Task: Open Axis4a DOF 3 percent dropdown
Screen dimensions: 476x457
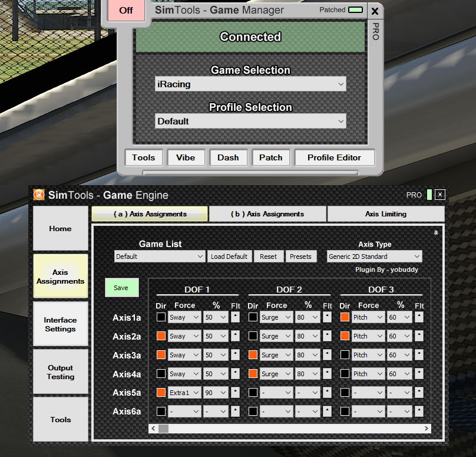Action: 399,374
